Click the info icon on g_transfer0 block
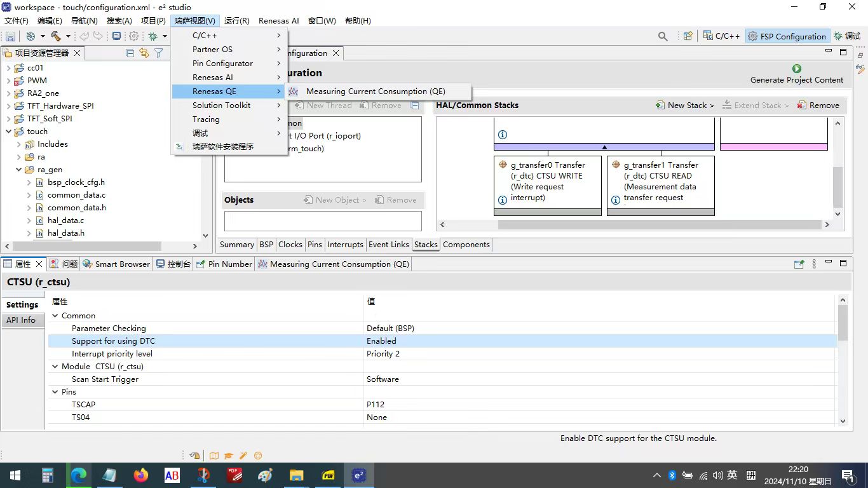Image resolution: width=868 pixels, height=488 pixels. pyautogui.click(x=502, y=200)
